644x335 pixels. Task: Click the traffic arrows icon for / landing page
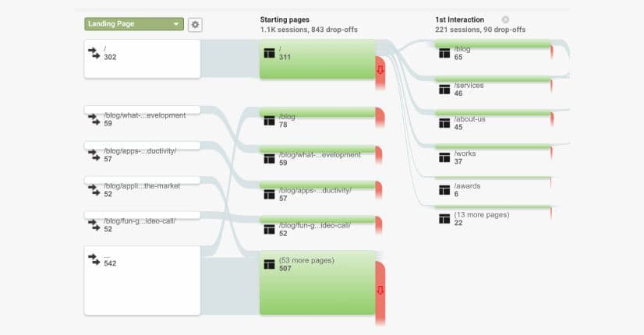[x=95, y=52]
